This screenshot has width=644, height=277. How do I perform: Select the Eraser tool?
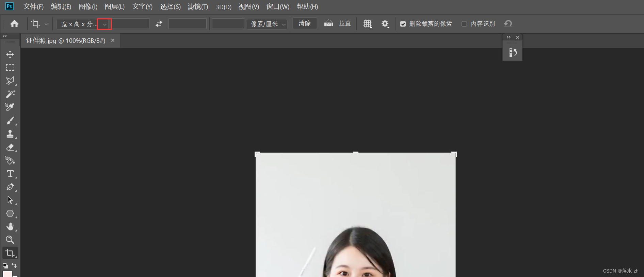pos(10,147)
